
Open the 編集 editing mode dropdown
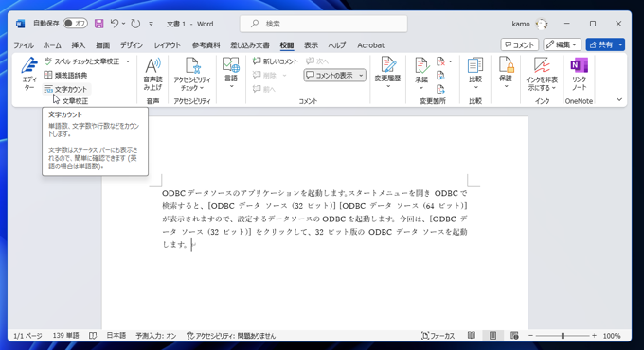562,44
